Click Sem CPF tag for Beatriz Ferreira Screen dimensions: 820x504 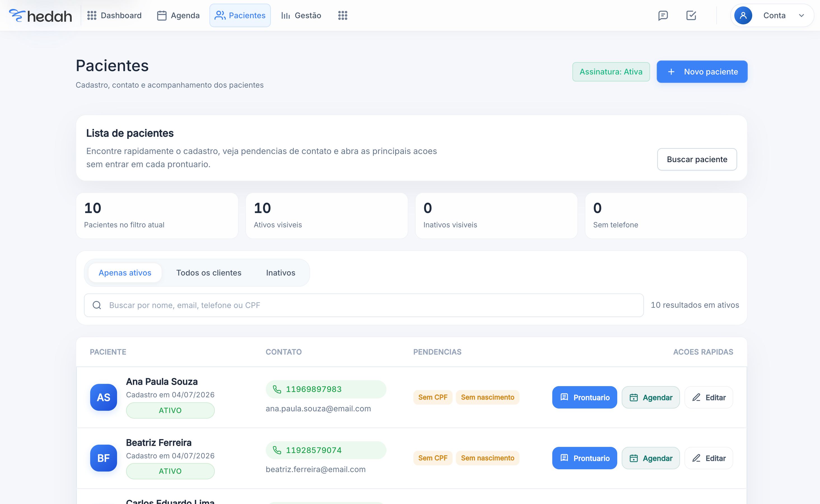point(433,458)
